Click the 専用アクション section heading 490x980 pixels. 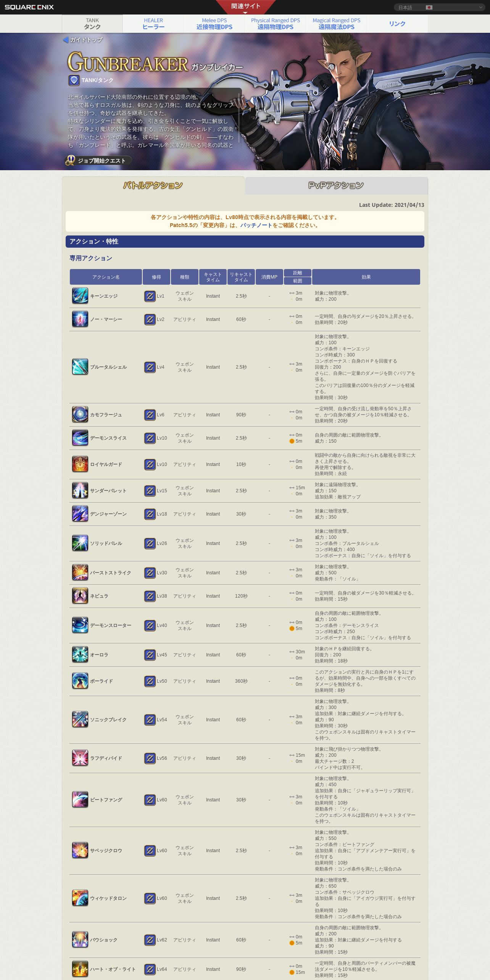coord(91,258)
